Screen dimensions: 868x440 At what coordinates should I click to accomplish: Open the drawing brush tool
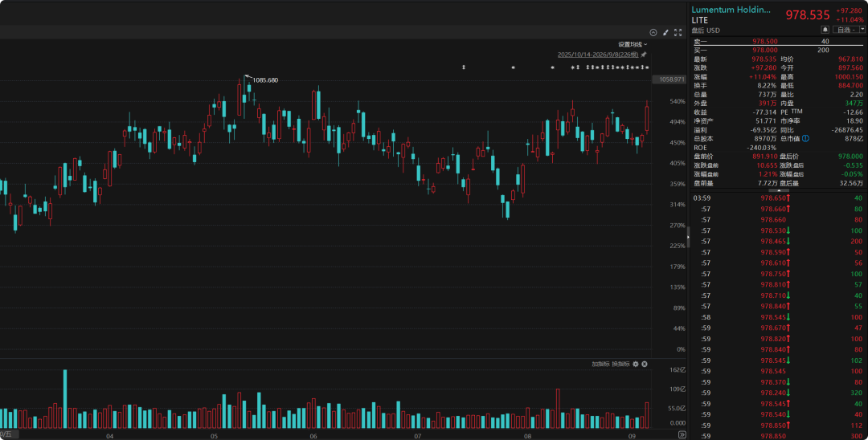tap(665, 33)
